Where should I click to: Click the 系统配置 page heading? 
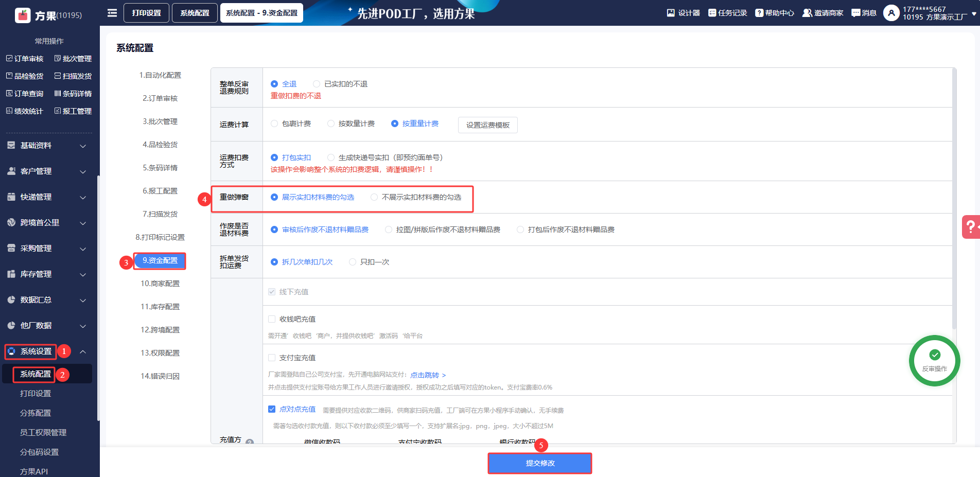tap(135, 48)
